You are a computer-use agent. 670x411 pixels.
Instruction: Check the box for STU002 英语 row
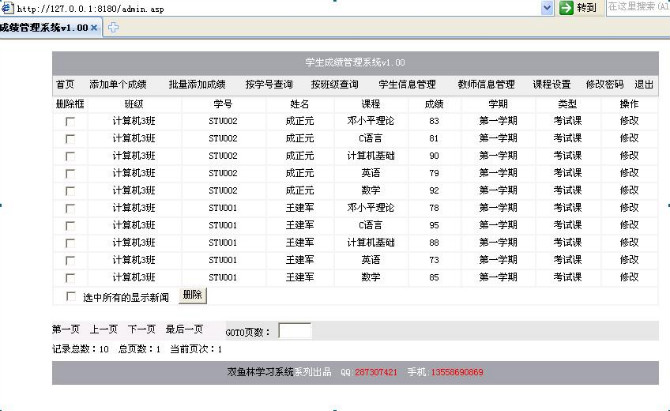pyautogui.click(x=70, y=174)
